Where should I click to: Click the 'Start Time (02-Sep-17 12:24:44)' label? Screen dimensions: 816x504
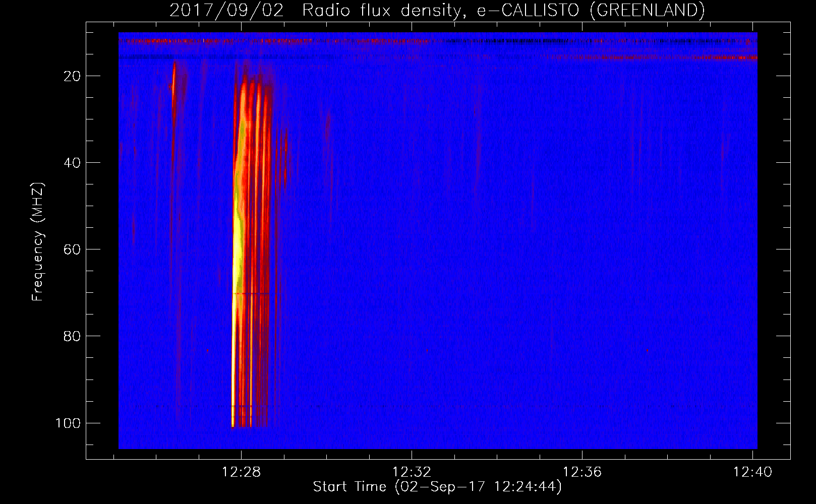click(x=437, y=487)
